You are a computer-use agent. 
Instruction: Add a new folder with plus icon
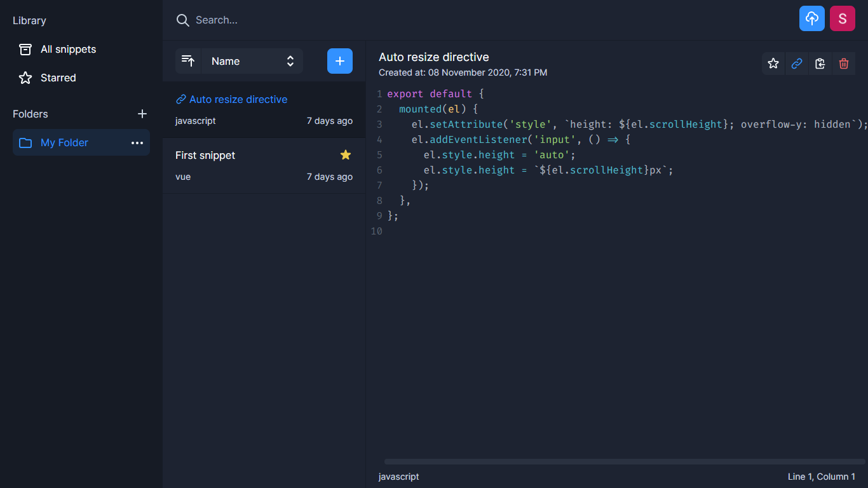click(x=142, y=114)
